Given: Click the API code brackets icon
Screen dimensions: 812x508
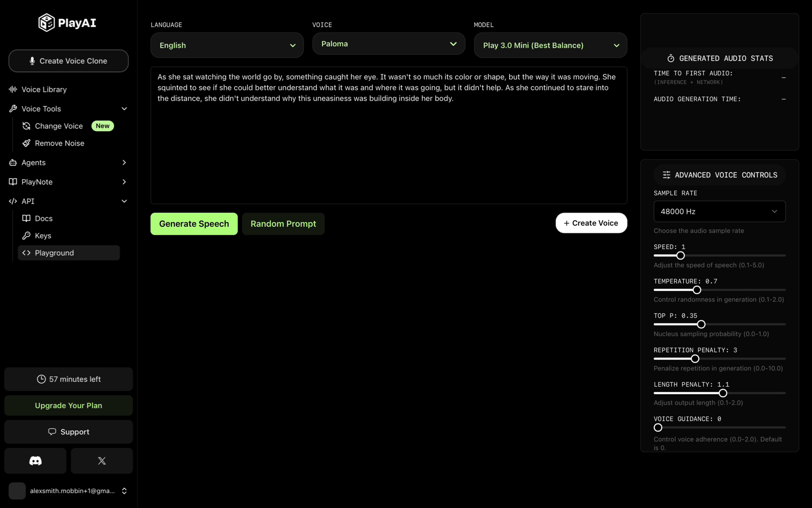Looking at the screenshot, I should tap(13, 201).
